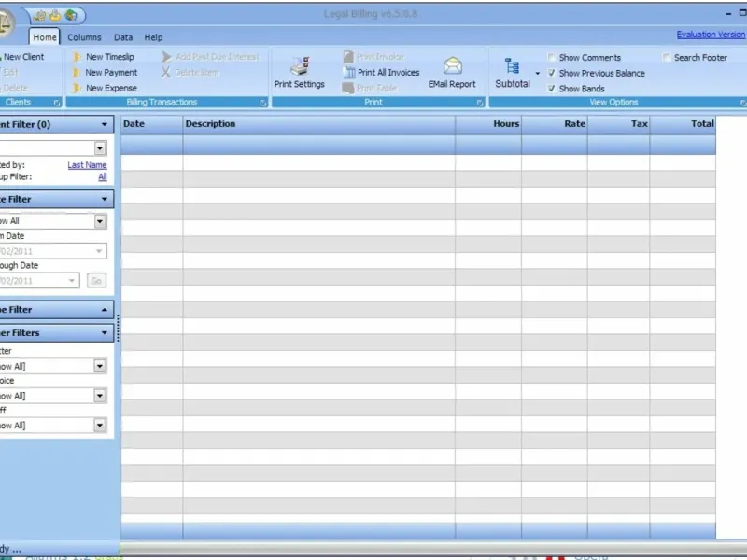747x560 pixels.
Task: Toggle Show Bands checkbox
Action: 552,89
